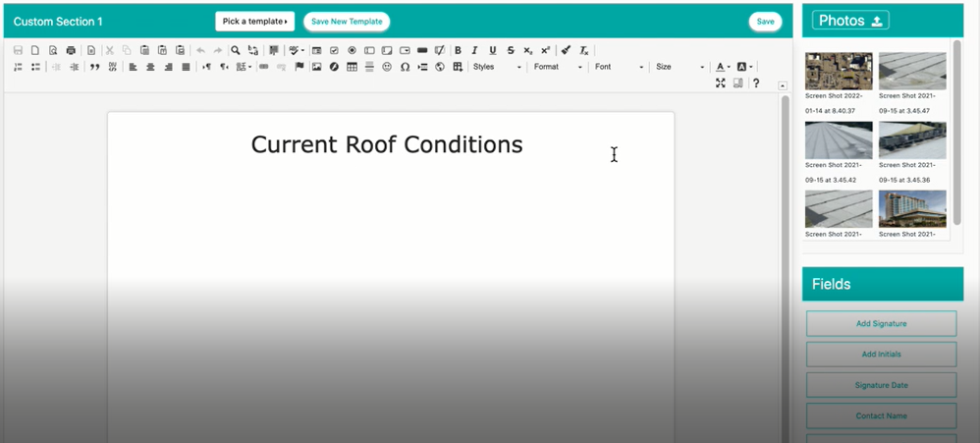Open the text color dropdown

pyautogui.click(x=723, y=67)
